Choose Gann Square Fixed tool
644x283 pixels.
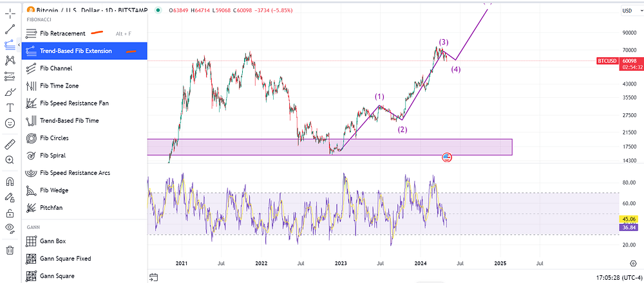[x=84, y=259]
